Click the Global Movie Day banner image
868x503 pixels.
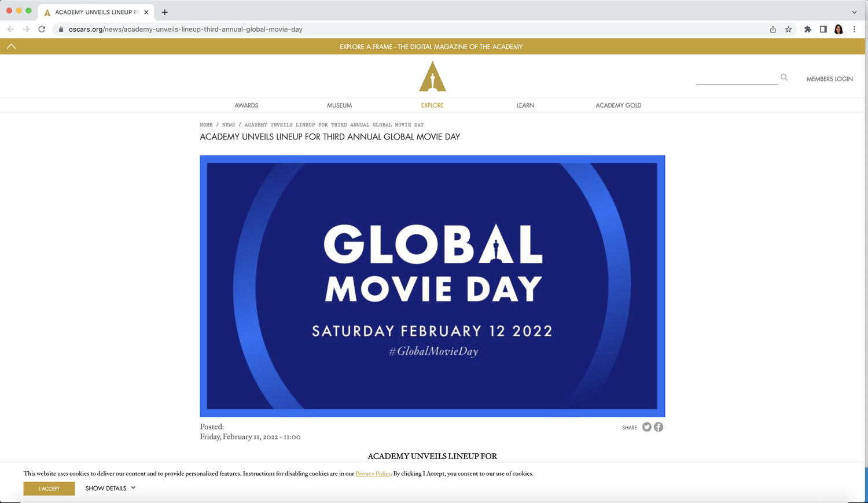(x=432, y=286)
